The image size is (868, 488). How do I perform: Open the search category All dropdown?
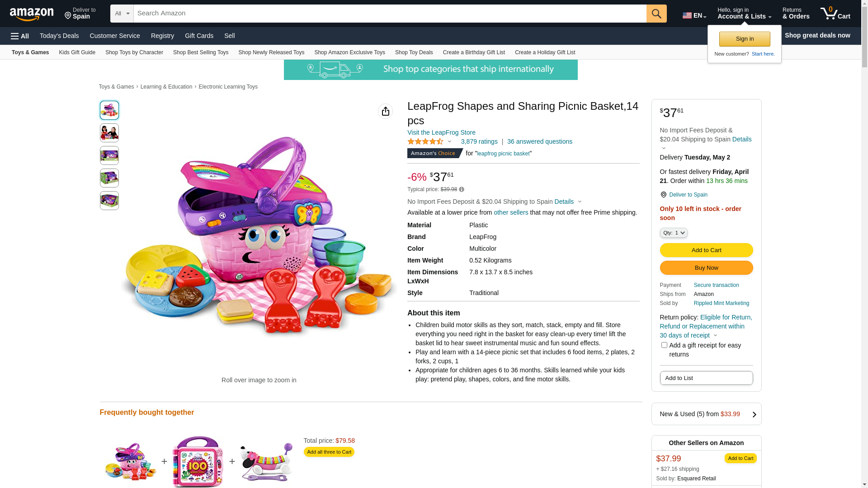[x=122, y=14]
